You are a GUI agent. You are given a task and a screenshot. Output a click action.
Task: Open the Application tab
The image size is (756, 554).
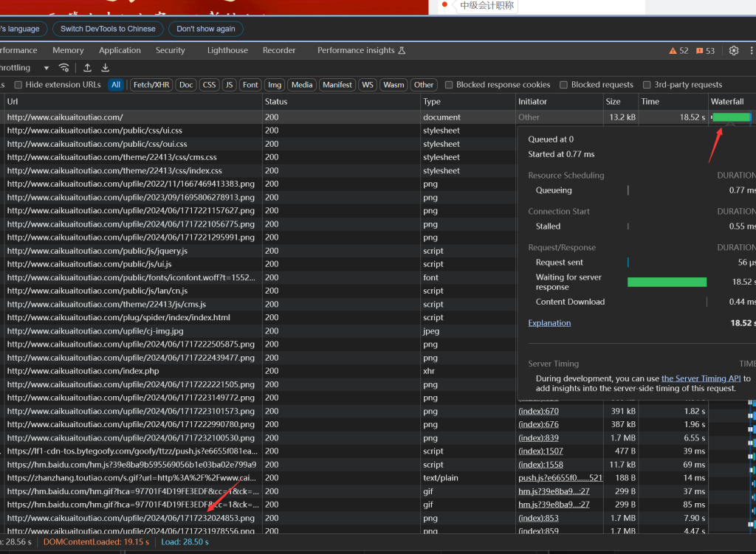click(120, 50)
